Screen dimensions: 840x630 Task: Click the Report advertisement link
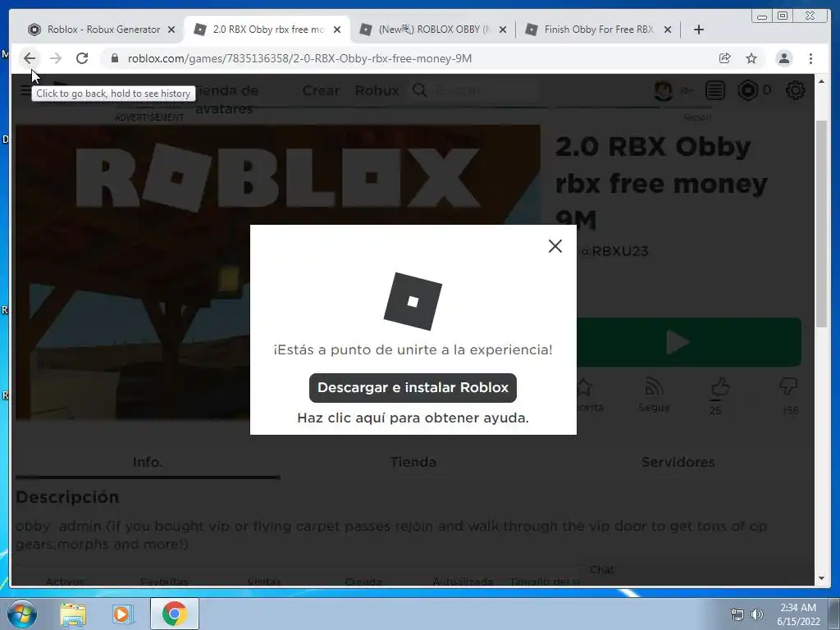697,118
